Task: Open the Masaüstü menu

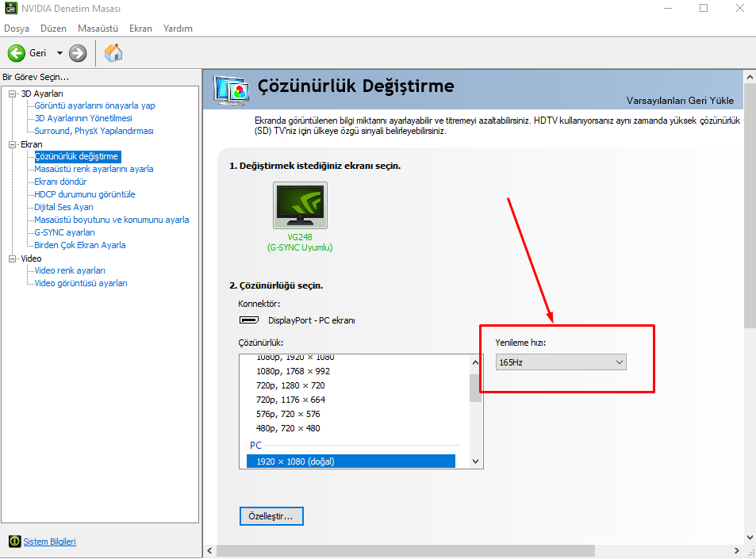Action: pyautogui.click(x=98, y=29)
